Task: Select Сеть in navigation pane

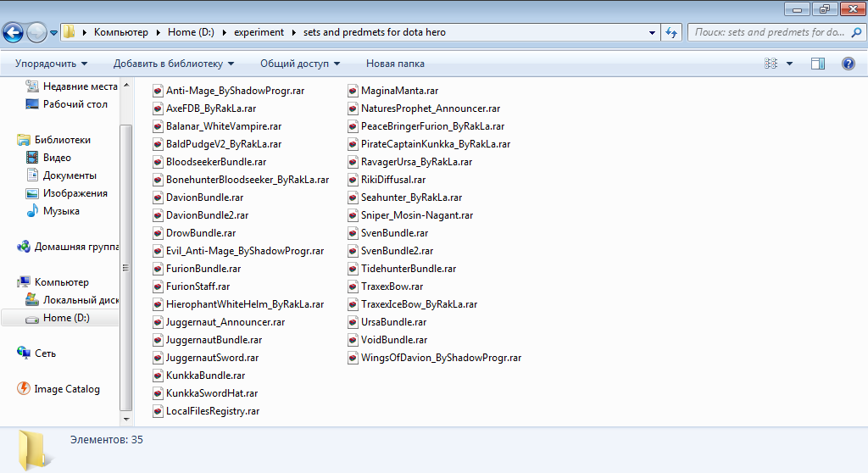Action: coord(36,353)
